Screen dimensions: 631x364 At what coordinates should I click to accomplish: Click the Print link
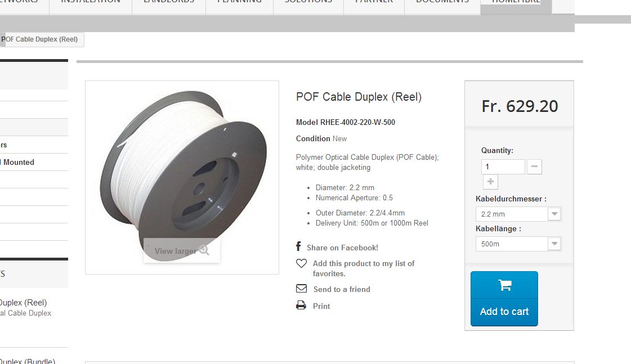pyautogui.click(x=321, y=306)
